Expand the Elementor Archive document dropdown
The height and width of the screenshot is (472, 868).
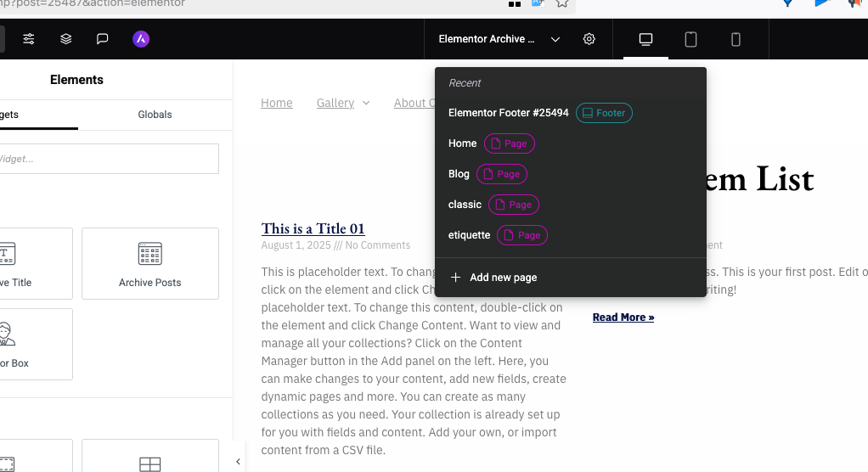[x=555, y=39]
